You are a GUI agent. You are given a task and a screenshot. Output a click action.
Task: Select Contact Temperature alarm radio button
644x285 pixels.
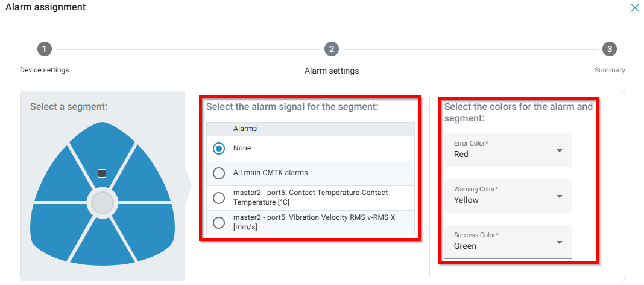[x=219, y=198]
